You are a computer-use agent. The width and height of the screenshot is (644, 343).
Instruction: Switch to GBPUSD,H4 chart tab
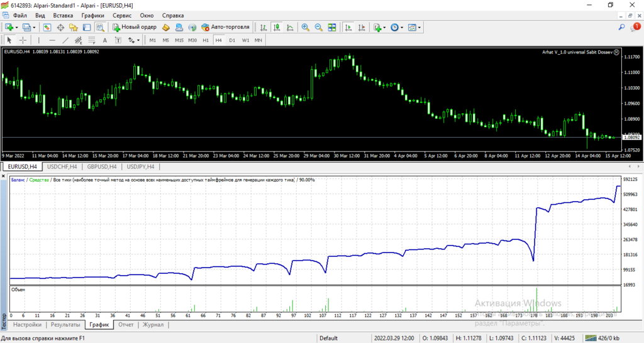pos(102,166)
